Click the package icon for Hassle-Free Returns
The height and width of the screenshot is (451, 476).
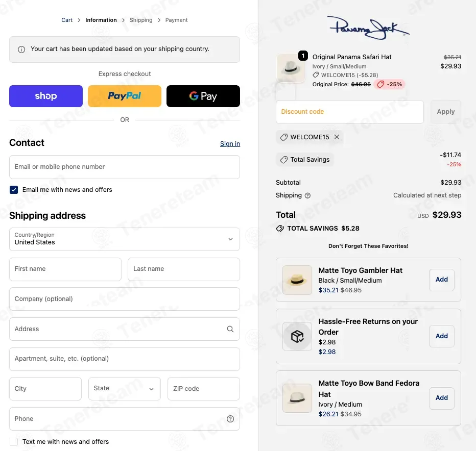(297, 336)
